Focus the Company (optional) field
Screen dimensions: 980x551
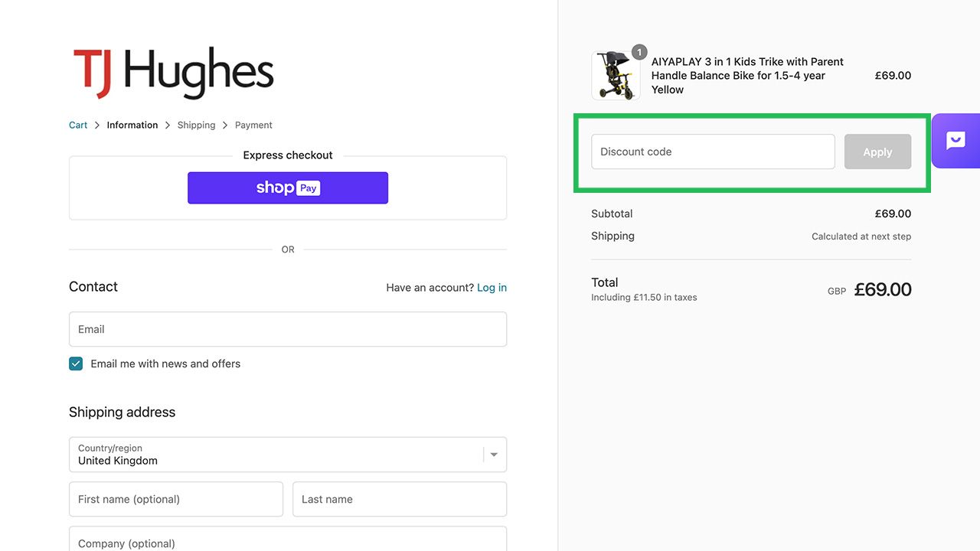click(x=288, y=539)
